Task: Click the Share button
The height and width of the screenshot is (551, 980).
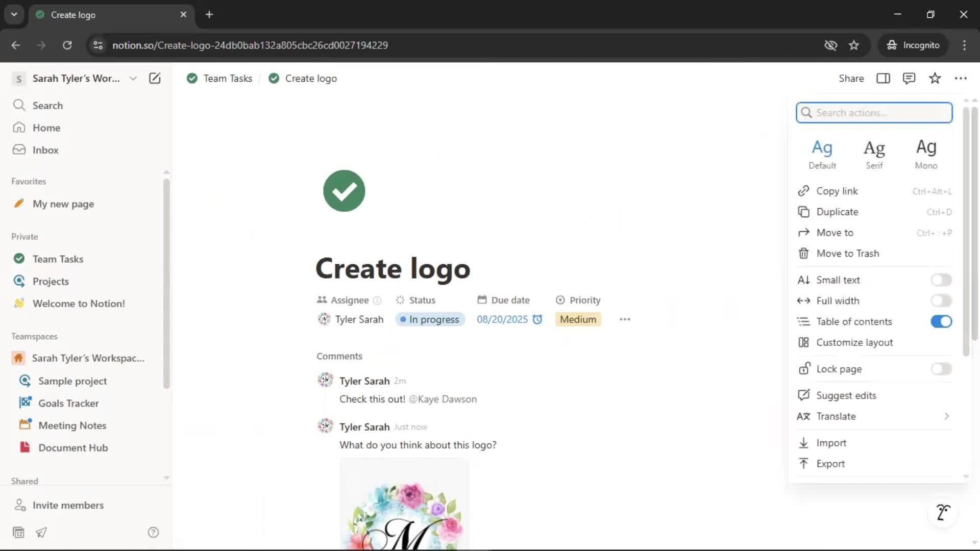Action: point(851,78)
